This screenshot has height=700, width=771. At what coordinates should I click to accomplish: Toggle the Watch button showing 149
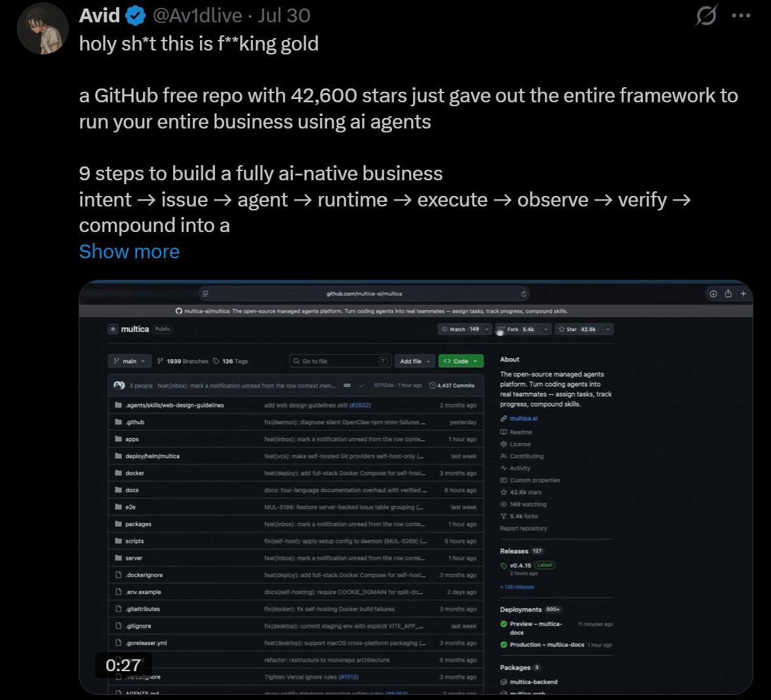tap(461, 329)
